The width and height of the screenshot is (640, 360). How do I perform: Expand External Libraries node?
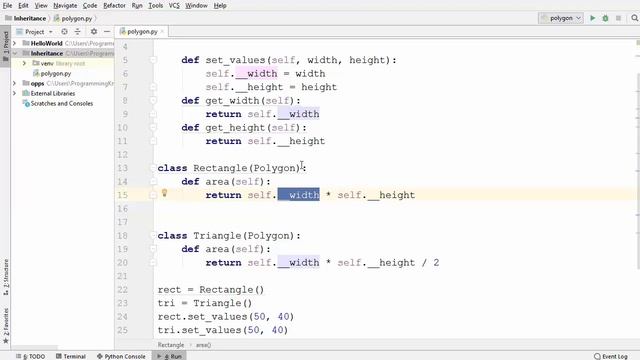click(x=15, y=93)
